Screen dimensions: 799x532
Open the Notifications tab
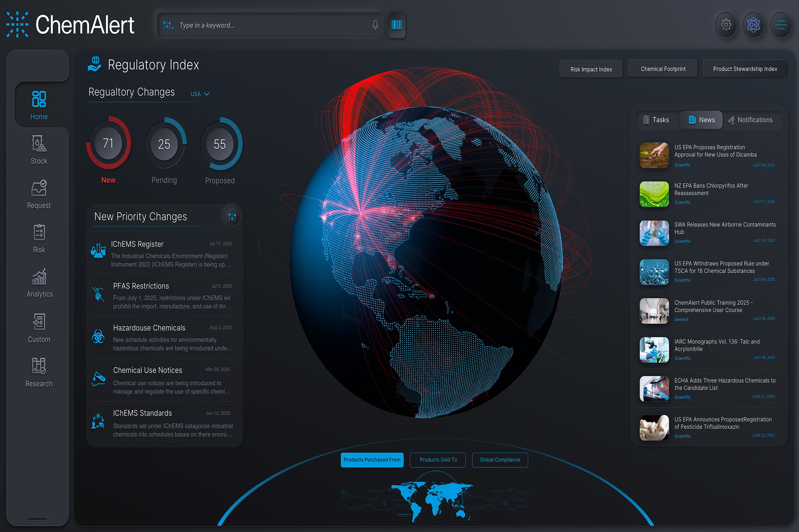click(x=751, y=120)
